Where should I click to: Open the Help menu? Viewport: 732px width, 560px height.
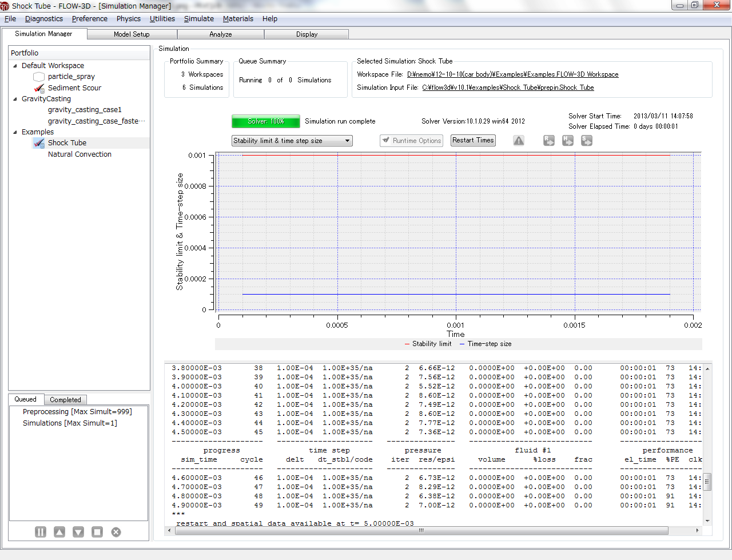coord(270,19)
